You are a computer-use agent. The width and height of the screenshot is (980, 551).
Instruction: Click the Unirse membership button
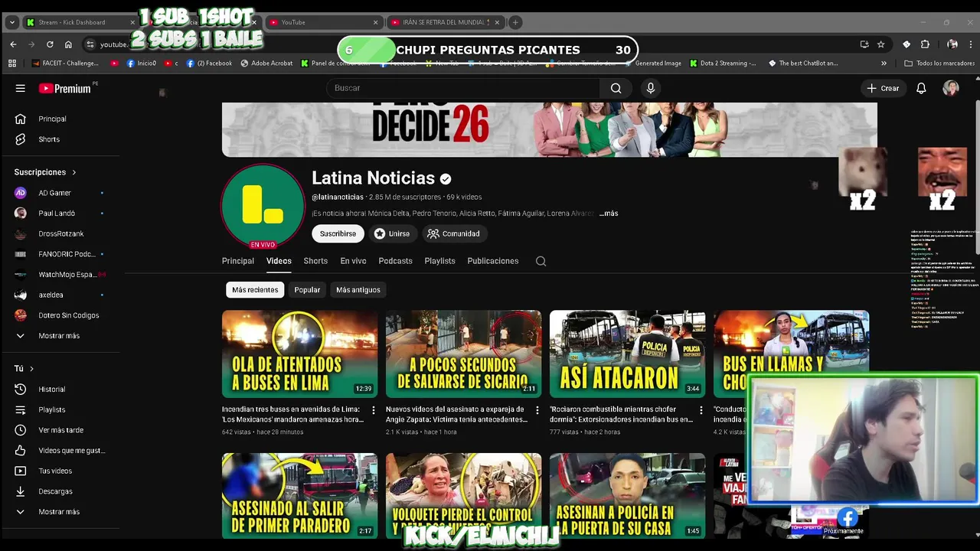391,233
